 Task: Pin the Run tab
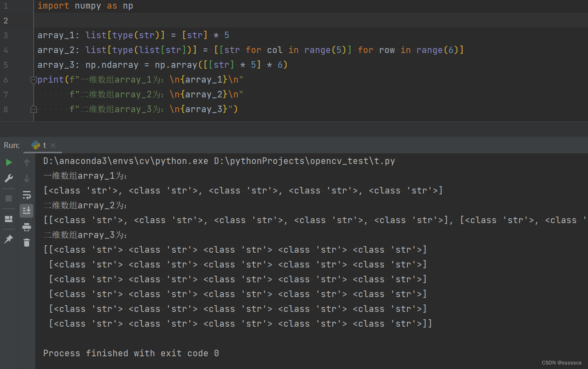click(x=9, y=239)
